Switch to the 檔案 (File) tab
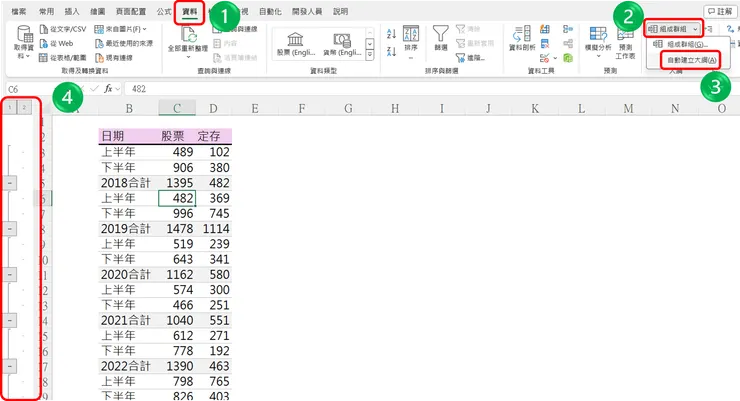Screen dimensions: 740x401 [x=19, y=11]
